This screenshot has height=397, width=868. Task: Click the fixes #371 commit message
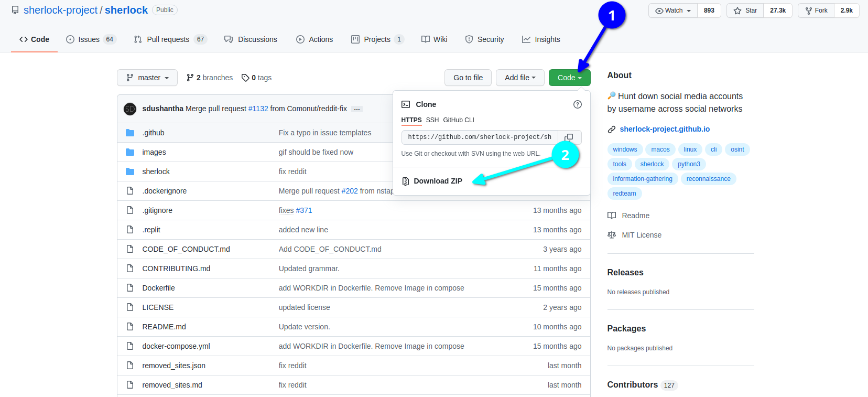(295, 210)
